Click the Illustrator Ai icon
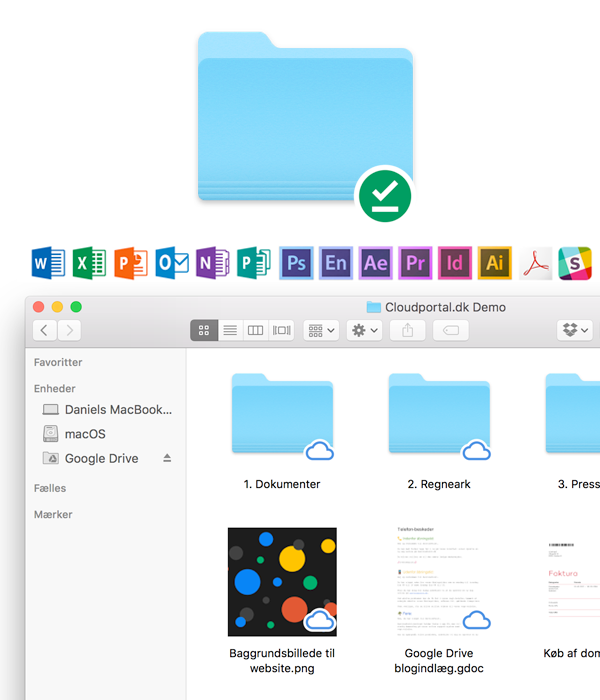This screenshot has width=600, height=700. pyautogui.click(x=495, y=263)
